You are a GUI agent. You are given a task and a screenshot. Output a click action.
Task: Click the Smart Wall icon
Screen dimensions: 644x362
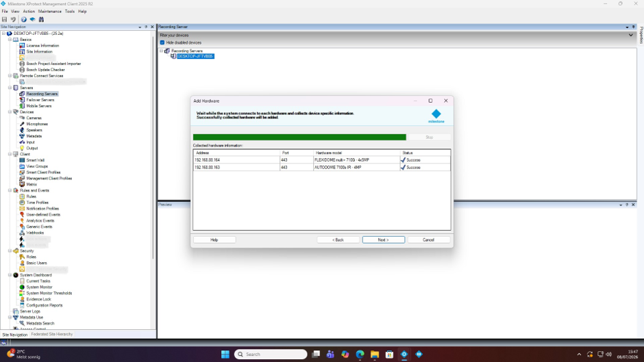click(x=22, y=160)
